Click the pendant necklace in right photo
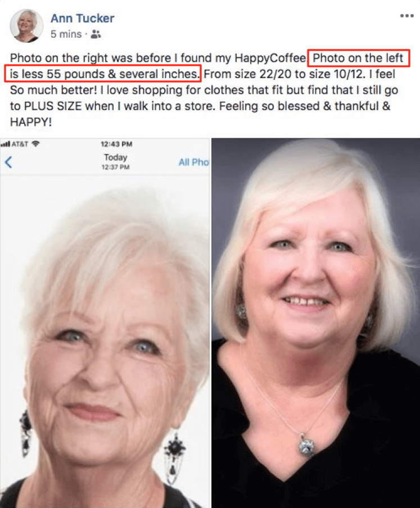Image resolution: width=420 pixels, height=508 pixels. pos(305,445)
